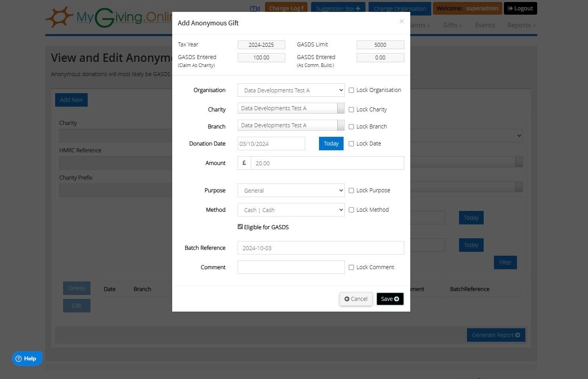Click the MyGiving.Online sun logo
588x379 pixels.
point(60,17)
